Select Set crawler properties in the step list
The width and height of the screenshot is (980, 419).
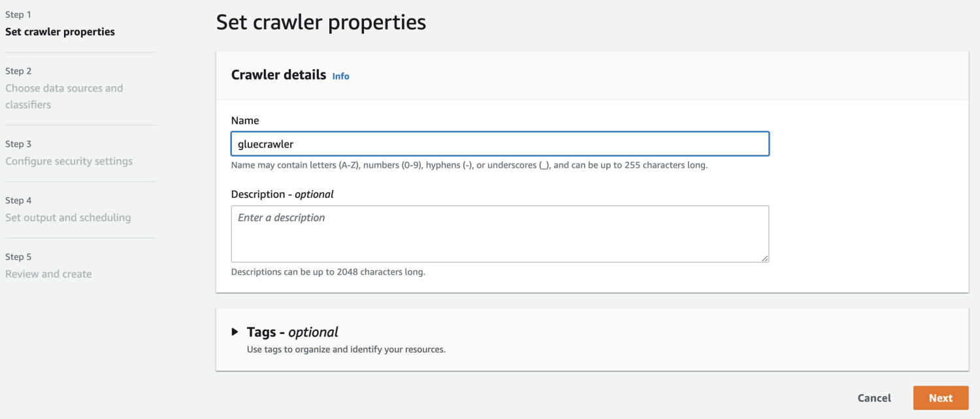(x=60, y=32)
